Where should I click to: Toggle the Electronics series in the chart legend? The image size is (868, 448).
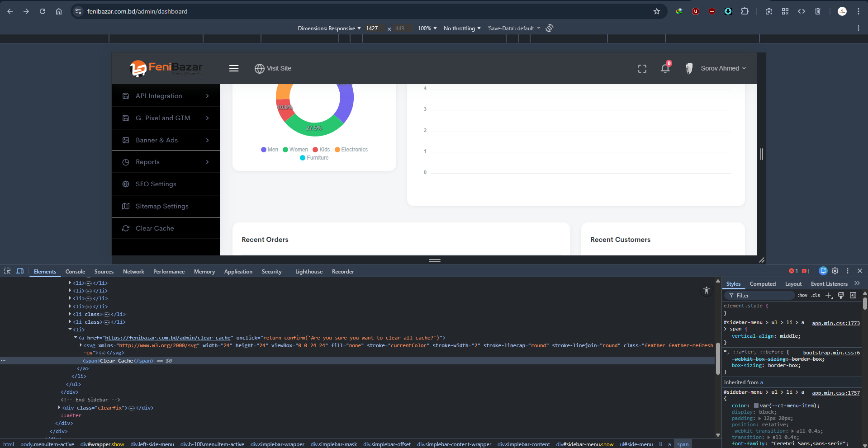351,150
